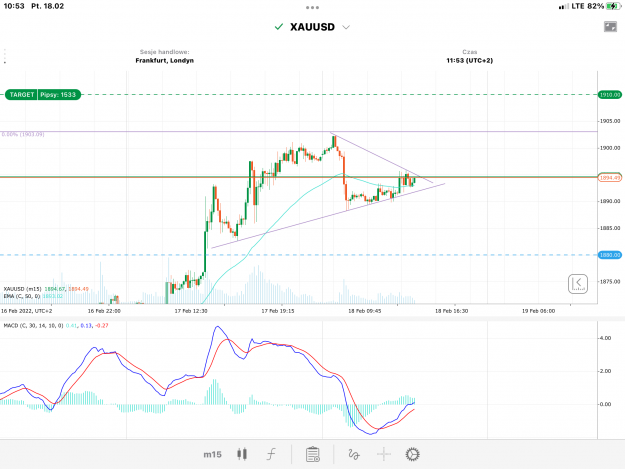Open the three-dot menu at top center
The image size is (625, 469).
pyautogui.click(x=312, y=8)
